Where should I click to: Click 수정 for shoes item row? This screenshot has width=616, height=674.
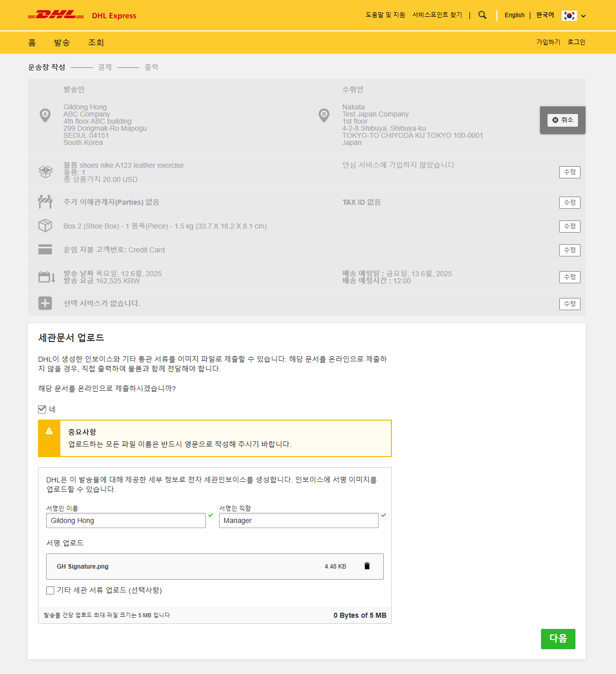(570, 172)
